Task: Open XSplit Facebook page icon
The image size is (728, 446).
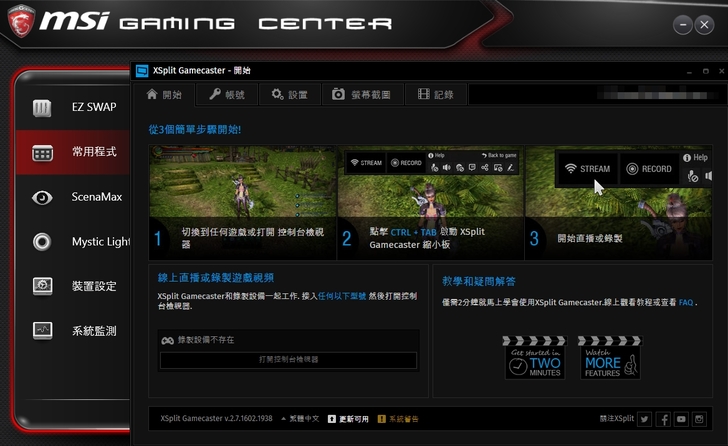Action: click(663, 420)
